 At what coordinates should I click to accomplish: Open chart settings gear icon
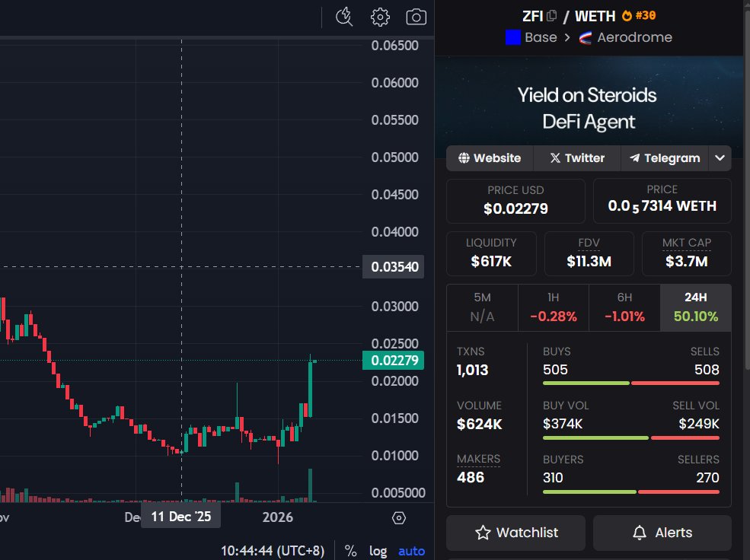click(380, 17)
